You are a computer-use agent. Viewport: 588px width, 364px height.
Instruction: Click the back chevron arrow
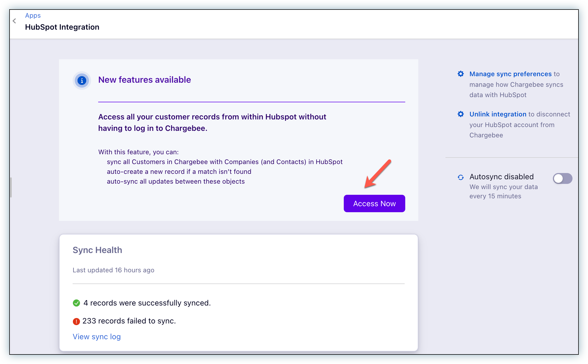[14, 21]
